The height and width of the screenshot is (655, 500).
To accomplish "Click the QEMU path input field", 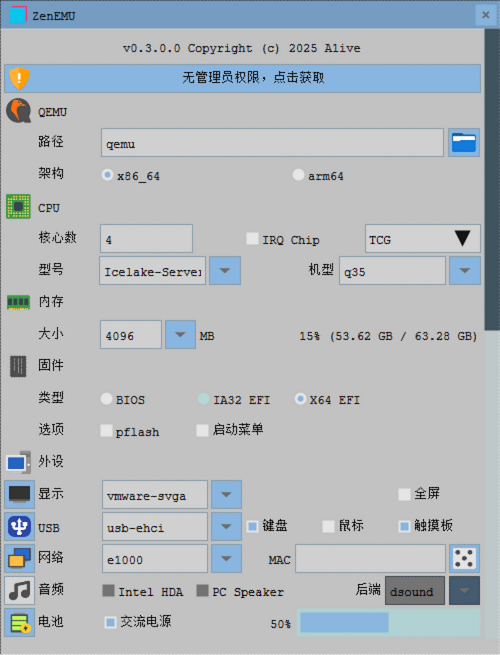I will coord(272,143).
